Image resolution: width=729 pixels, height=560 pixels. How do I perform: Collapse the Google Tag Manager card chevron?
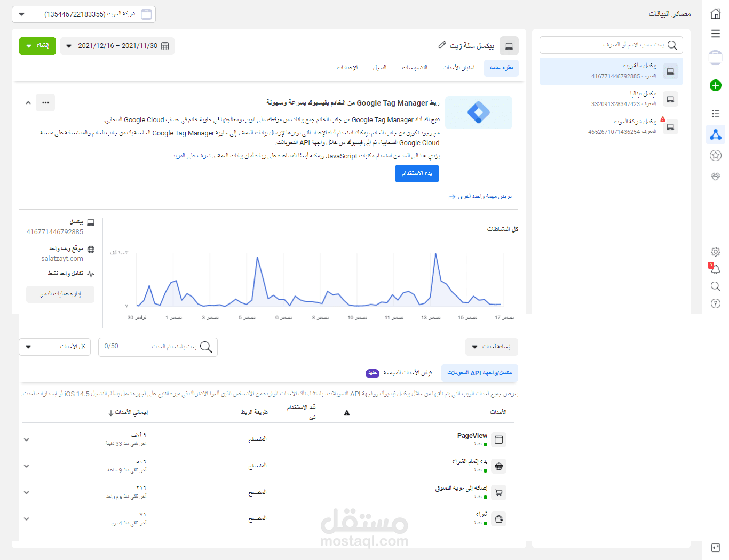(28, 102)
